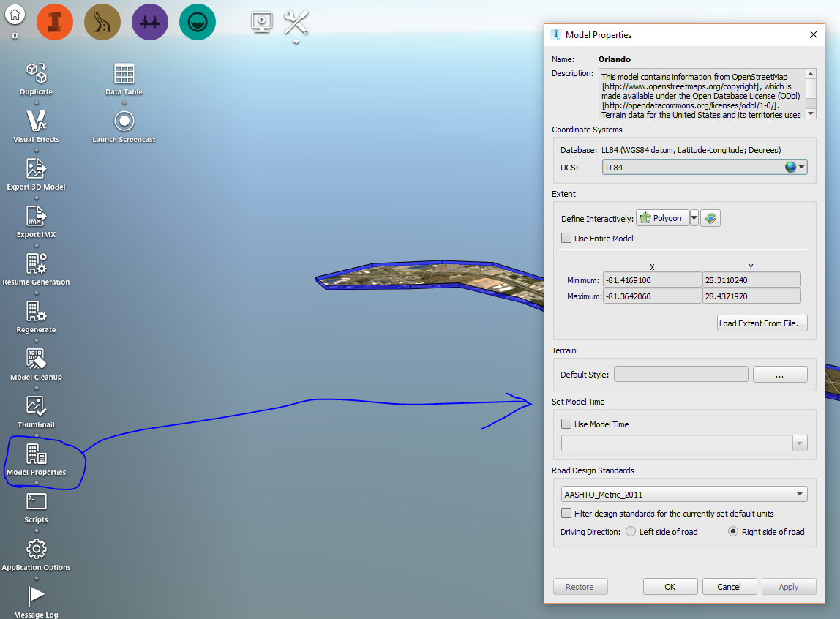Open the wrench and screwdriver settings tools
The width and height of the screenshot is (840, 619).
pyautogui.click(x=296, y=22)
